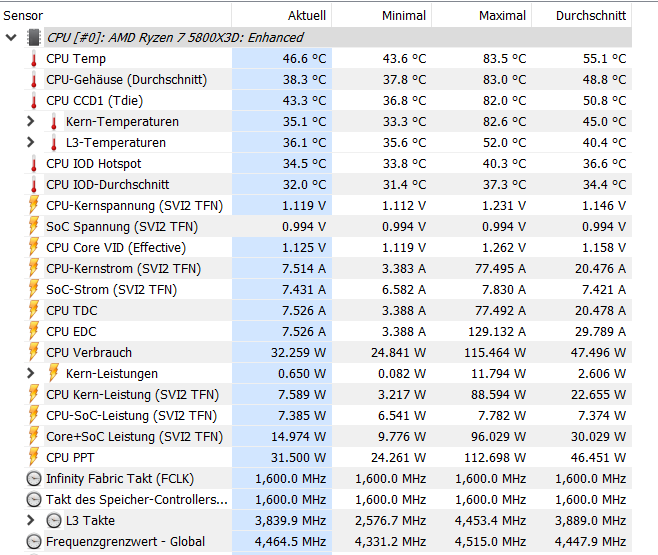
Task: Select the Infinity Fabric Takt (FCLK) label
Action: pos(120,478)
